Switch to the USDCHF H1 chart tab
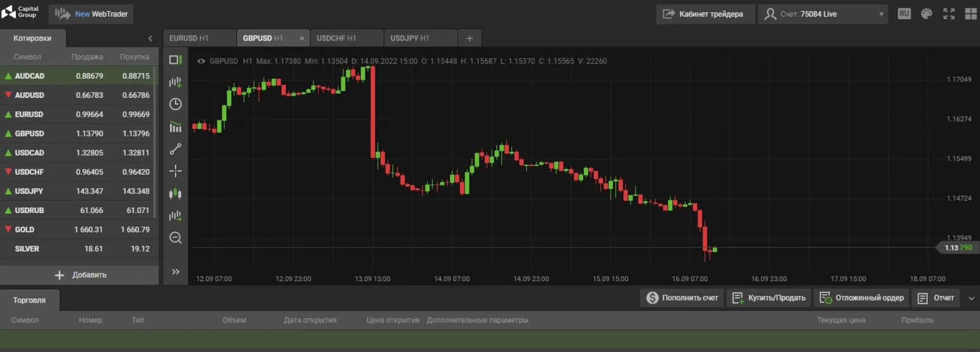The width and height of the screenshot is (980, 352). 347,38
